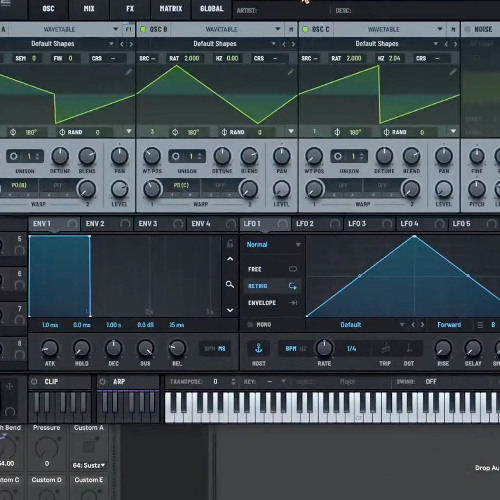500x500 pixels.
Task: Expand OSC B phase row dropdown arrow
Action: pos(291,131)
